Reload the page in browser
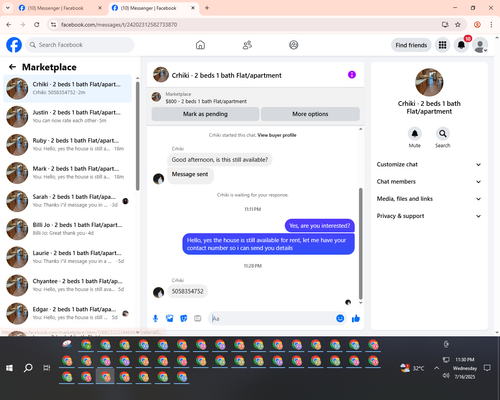Screen dimensions: 500x400 37,24
